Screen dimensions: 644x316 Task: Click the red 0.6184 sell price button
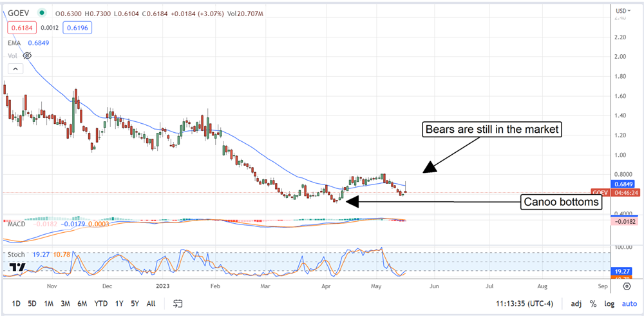[21, 28]
